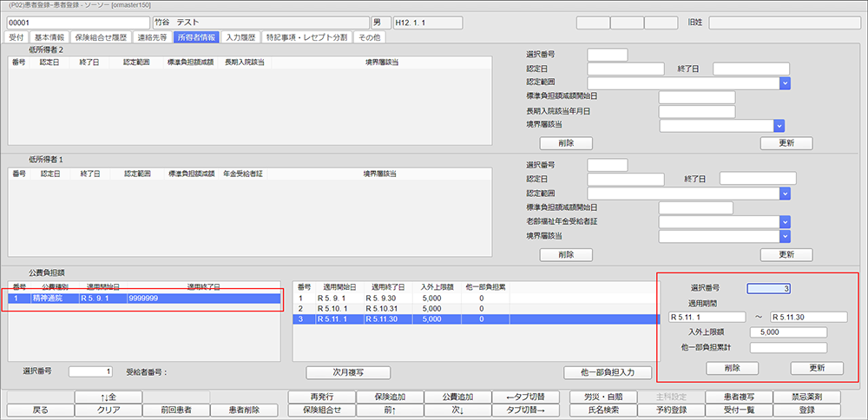Viewport: 868px width, 420px height.
Task: Open the 特記事項・レセプト分割 tab
Action: point(307,37)
